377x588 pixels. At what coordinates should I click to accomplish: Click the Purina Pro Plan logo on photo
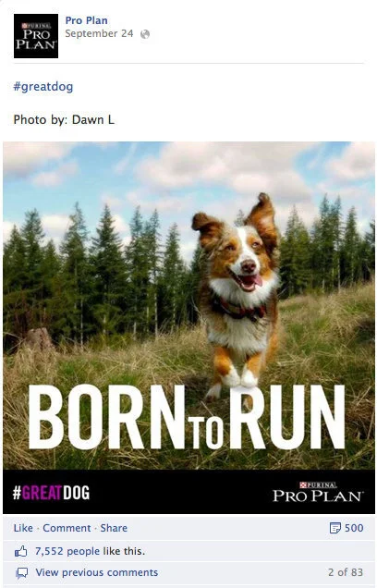pos(317,492)
